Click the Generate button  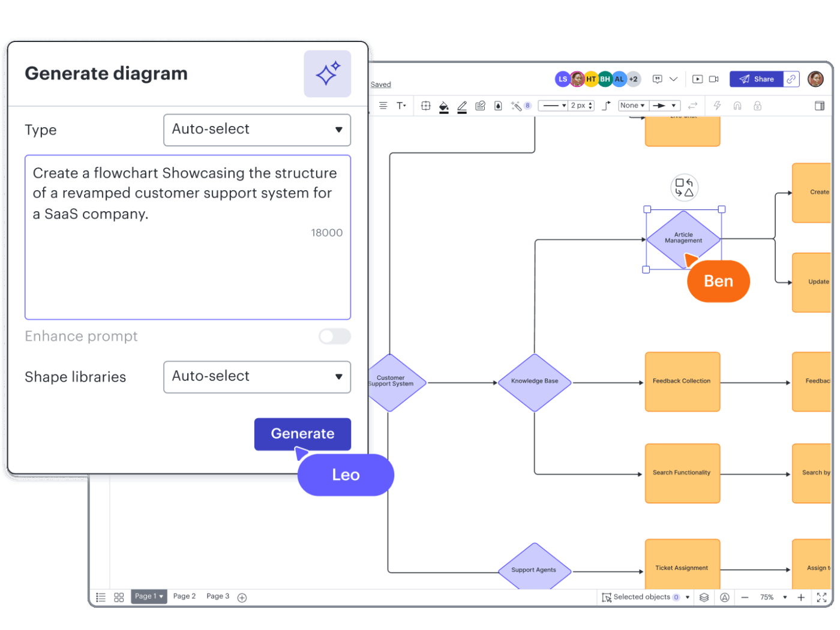[x=302, y=434]
